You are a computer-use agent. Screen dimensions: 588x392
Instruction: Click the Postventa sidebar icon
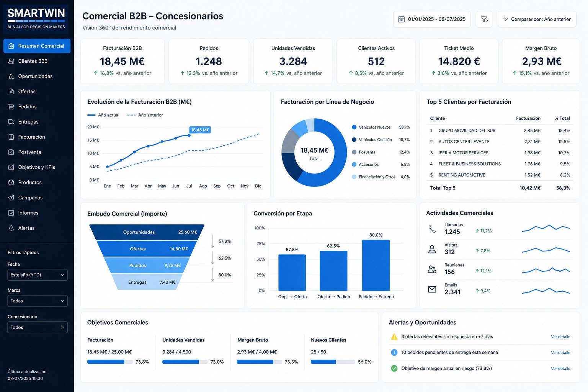(11, 152)
